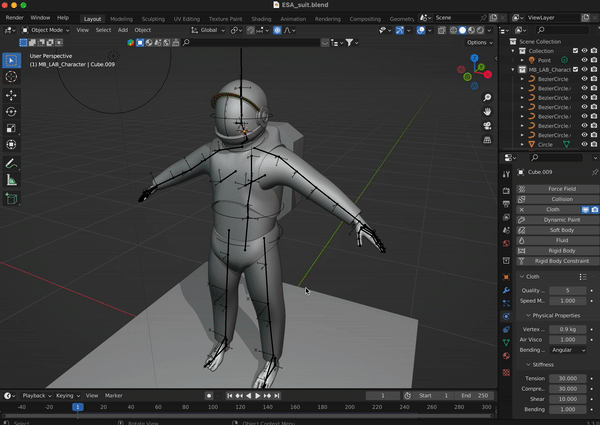600x425 pixels.
Task: Select the Cursor tool in the toolbar
Action: pyautogui.click(x=12, y=77)
